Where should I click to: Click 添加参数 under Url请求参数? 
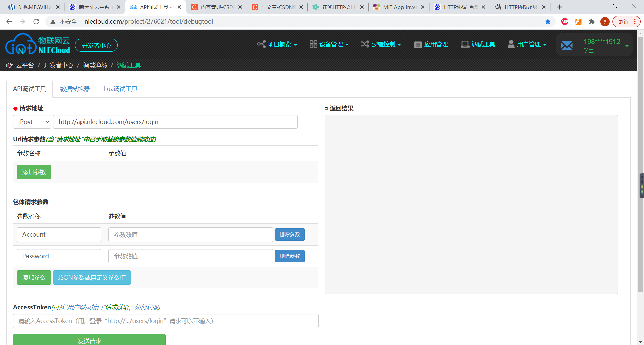(34, 172)
